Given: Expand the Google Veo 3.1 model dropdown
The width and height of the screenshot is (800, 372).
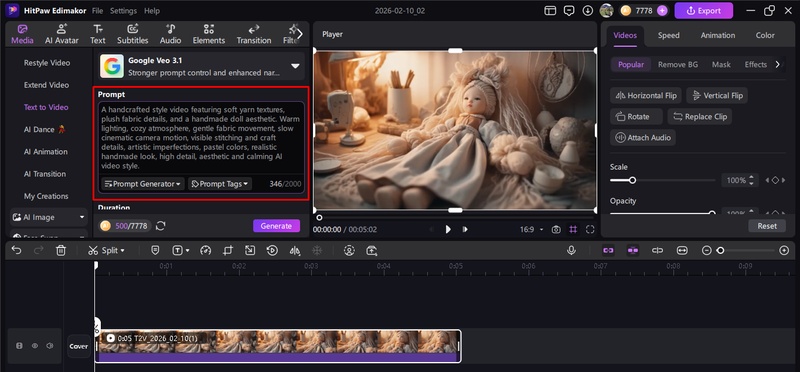Looking at the screenshot, I should (295, 66).
